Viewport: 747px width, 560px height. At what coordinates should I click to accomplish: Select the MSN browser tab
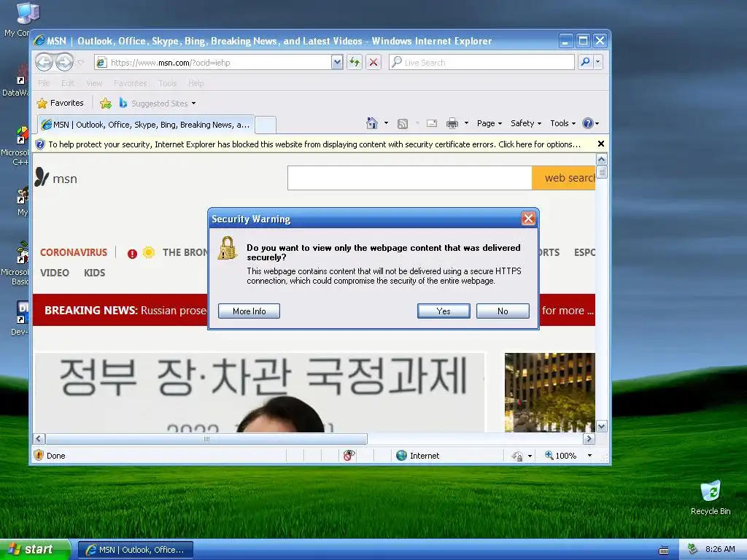pos(146,125)
